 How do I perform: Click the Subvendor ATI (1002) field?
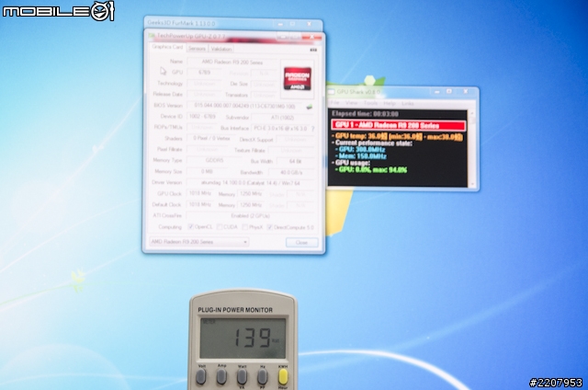tap(282, 118)
